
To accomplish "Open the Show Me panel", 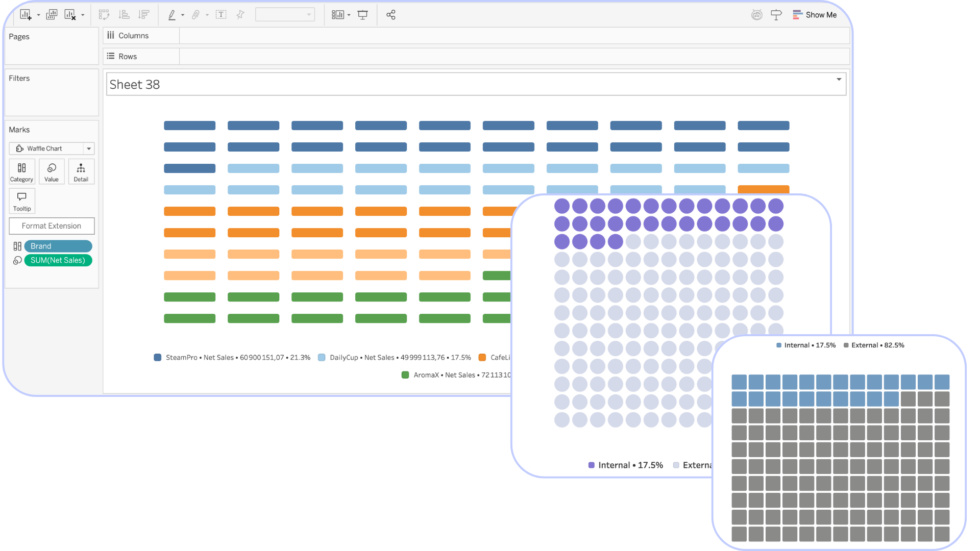I will (815, 15).
